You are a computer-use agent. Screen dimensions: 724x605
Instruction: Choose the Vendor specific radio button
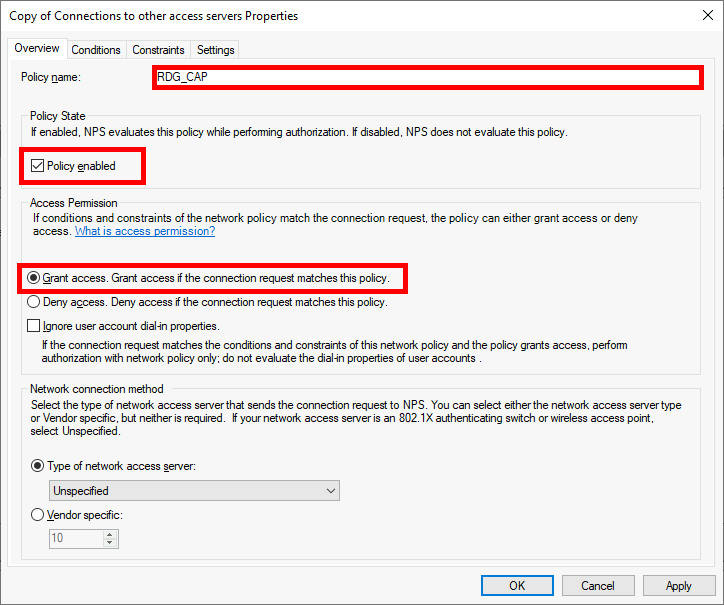(38, 515)
